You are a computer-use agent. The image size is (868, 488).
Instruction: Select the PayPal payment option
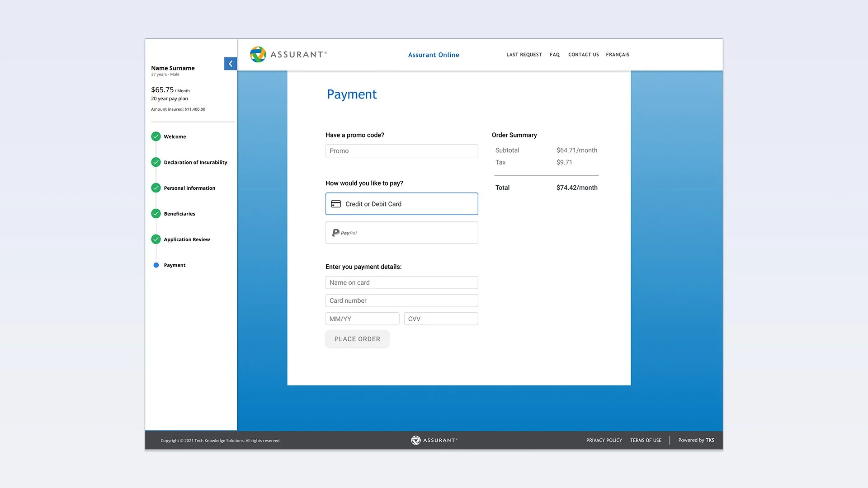401,233
